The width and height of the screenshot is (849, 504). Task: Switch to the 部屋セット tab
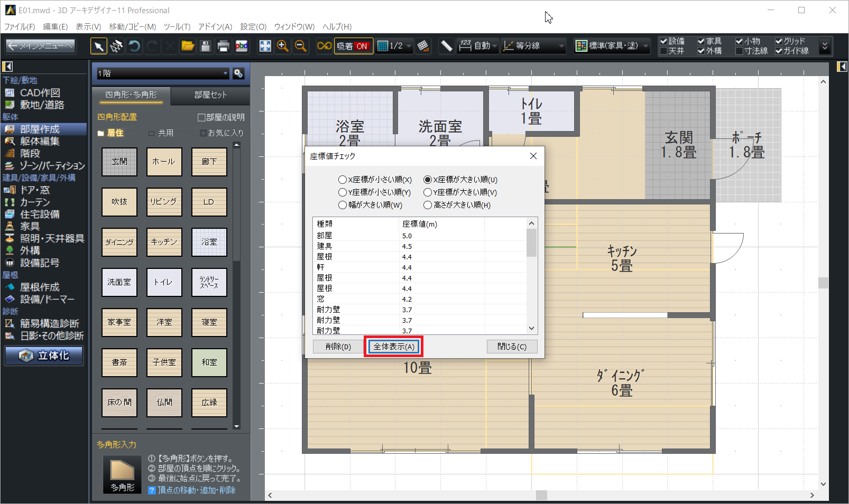coord(210,95)
